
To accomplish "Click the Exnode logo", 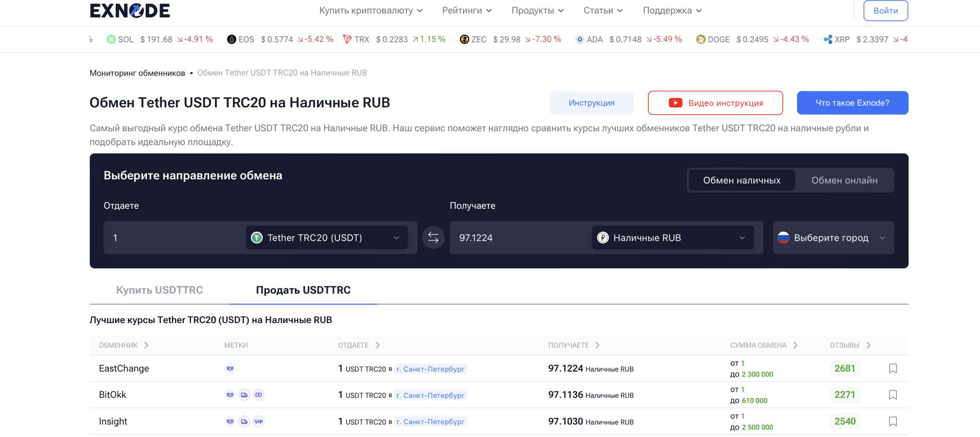I will pyautogui.click(x=130, y=11).
